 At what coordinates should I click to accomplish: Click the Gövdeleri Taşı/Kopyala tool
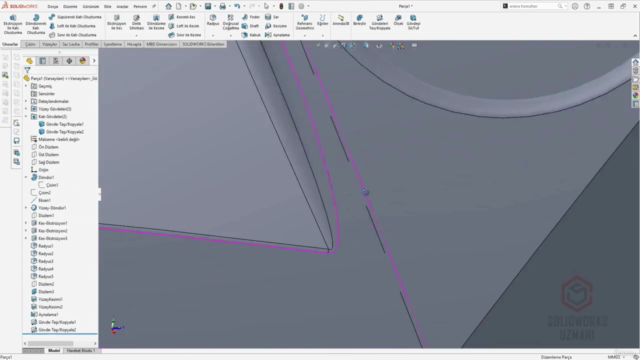pos(380,22)
